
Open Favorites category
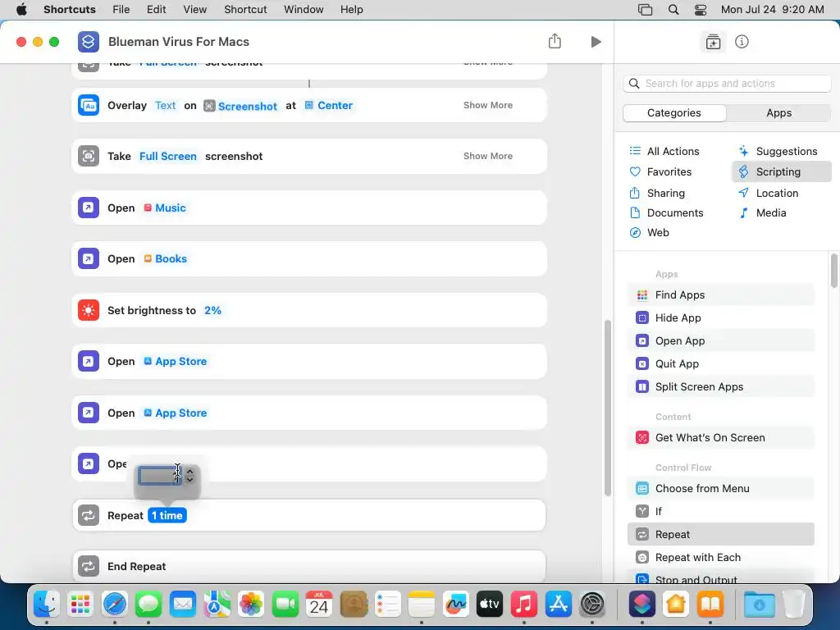[660, 171]
